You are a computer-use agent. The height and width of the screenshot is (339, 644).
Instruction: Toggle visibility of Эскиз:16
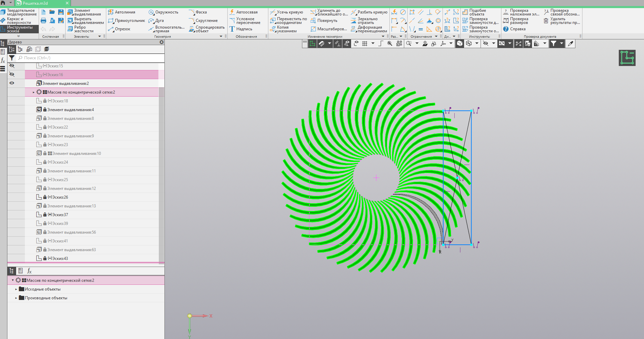point(12,74)
